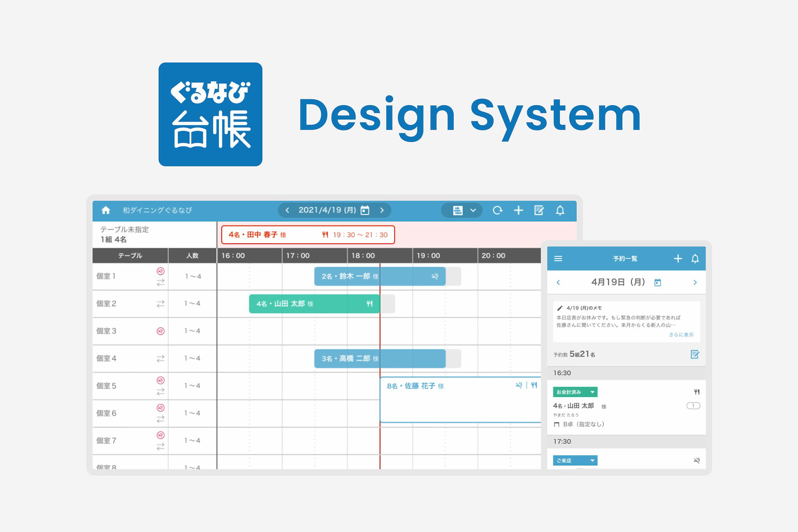Open calendar icon beside 4月19日 (月)
This screenshot has width=798, height=532.
[x=658, y=283]
